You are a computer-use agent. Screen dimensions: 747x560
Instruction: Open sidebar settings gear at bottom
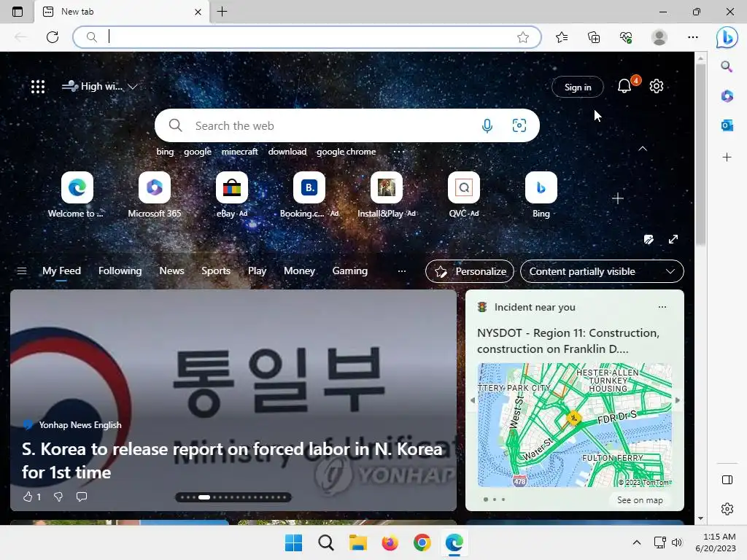tap(727, 509)
